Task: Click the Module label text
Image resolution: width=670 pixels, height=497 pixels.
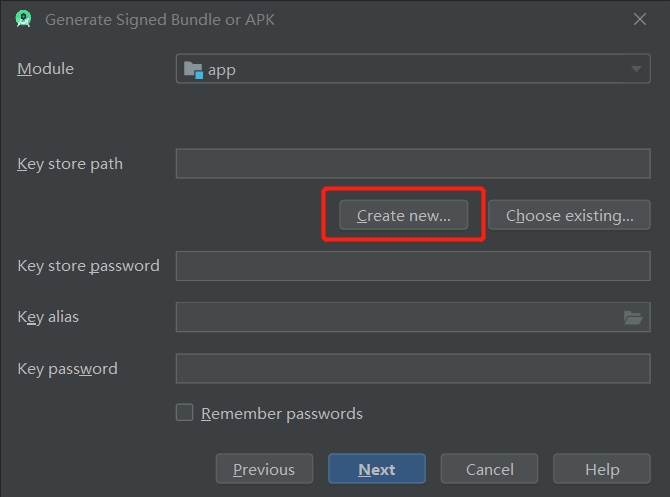Action: [45, 69]
